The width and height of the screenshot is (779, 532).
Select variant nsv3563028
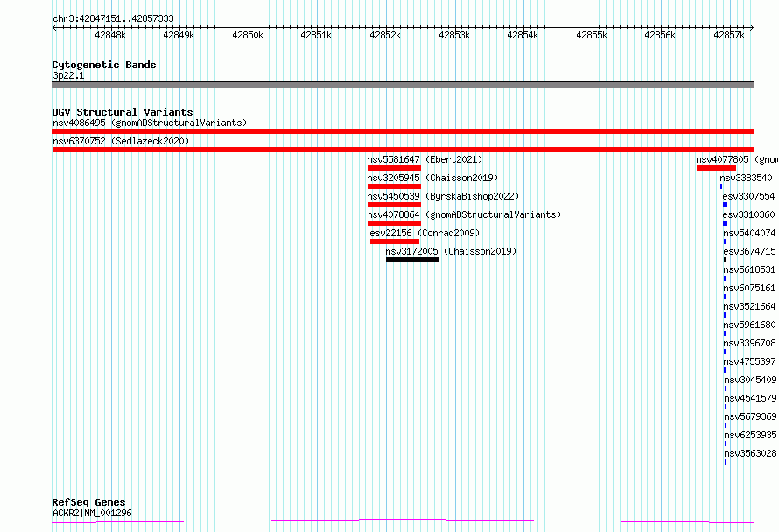click(x=751, y=453)
